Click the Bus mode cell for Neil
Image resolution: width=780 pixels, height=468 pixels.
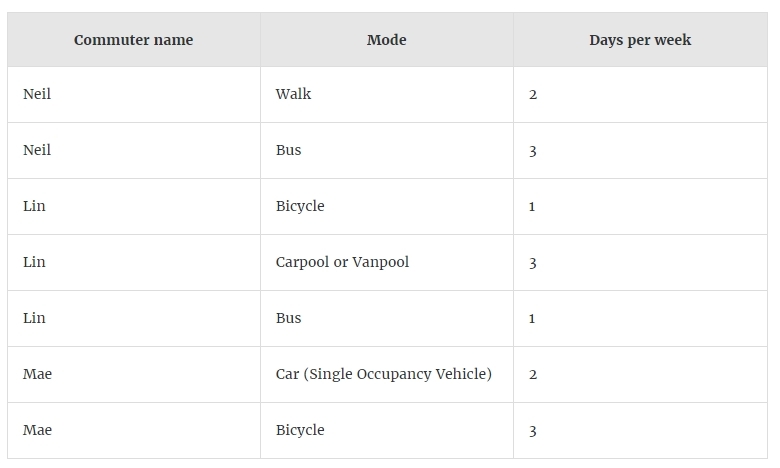point(387,151)
